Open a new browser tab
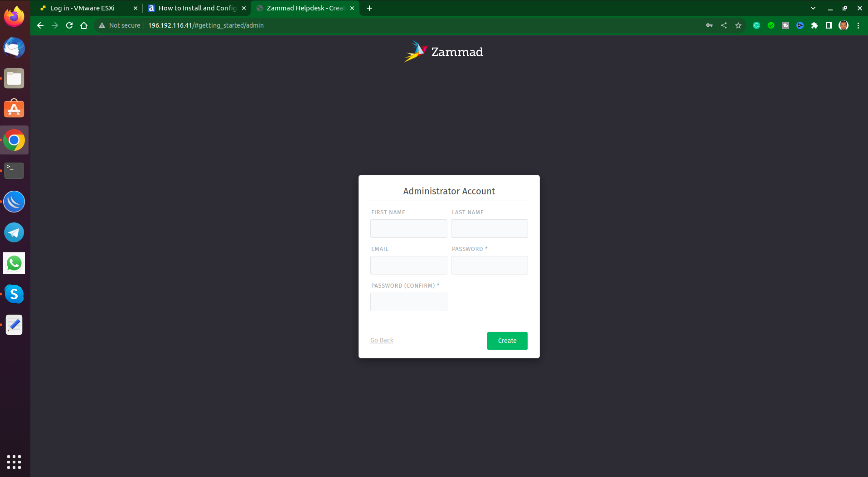The image size is (868, 477). point(369,8)
